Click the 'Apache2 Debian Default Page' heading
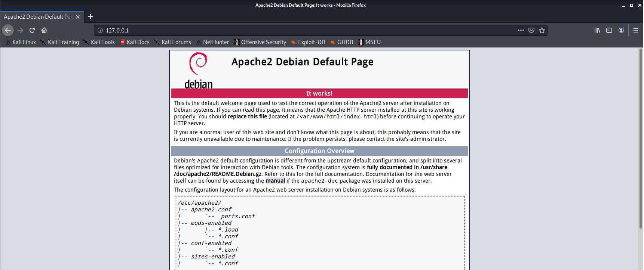 coord(302,62)
